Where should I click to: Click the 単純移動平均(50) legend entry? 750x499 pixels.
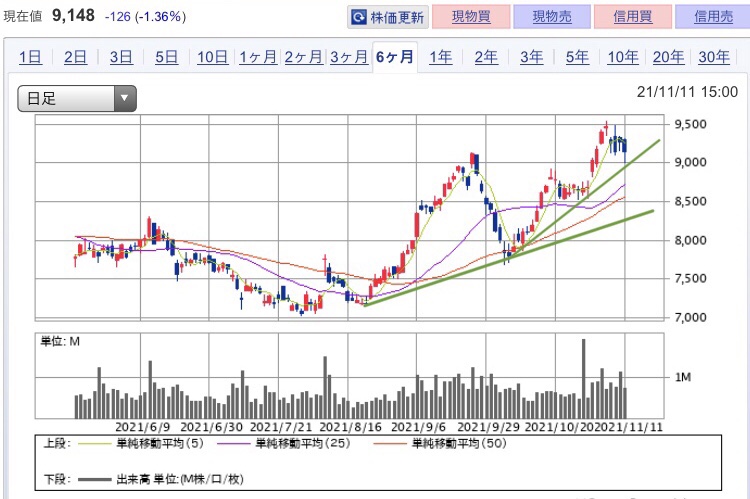pos(440,444)
